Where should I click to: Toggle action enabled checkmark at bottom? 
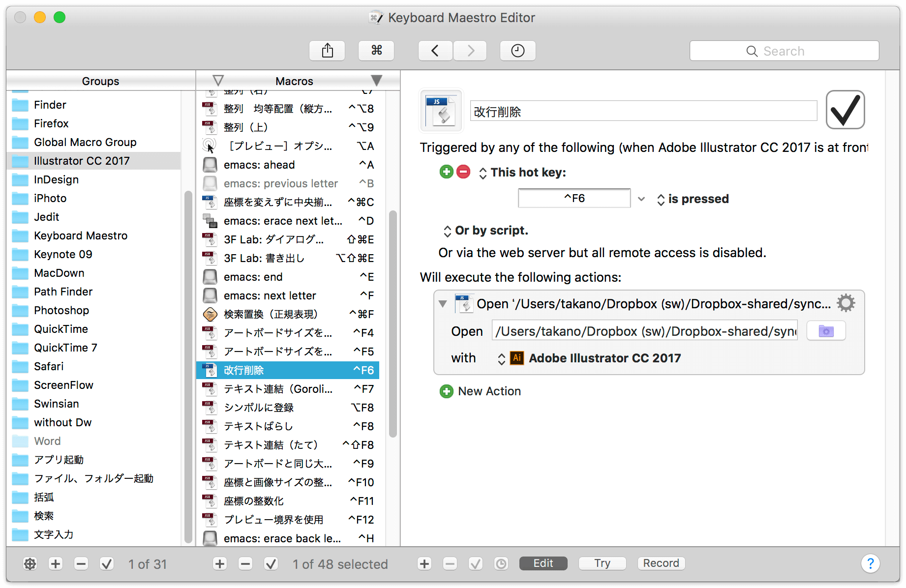click(476, 563)
